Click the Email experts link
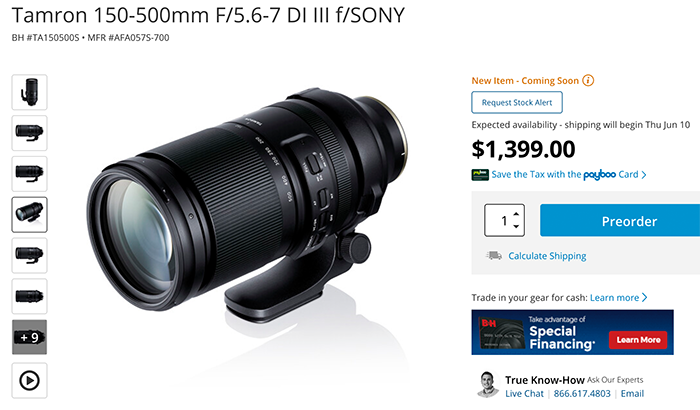Viewport: 700px width, 410px height. [632, 393]
